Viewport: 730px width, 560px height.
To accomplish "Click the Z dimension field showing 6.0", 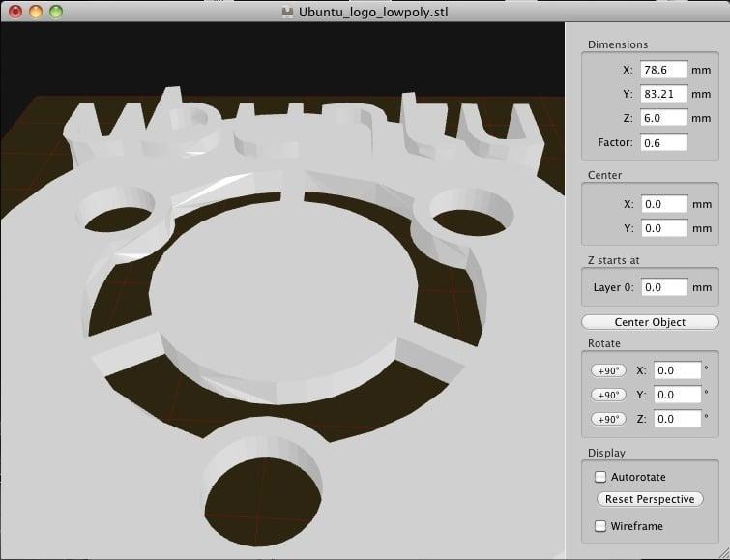I will click(x=664, y=118).
